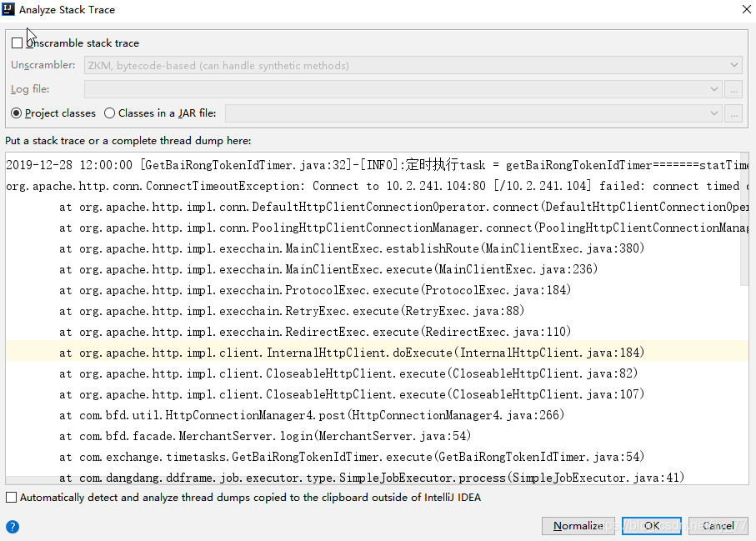Viewport: 756px width, 541px height.
Task: Close the Analyze Stack Trace dialog
Action: coord(744,10)
